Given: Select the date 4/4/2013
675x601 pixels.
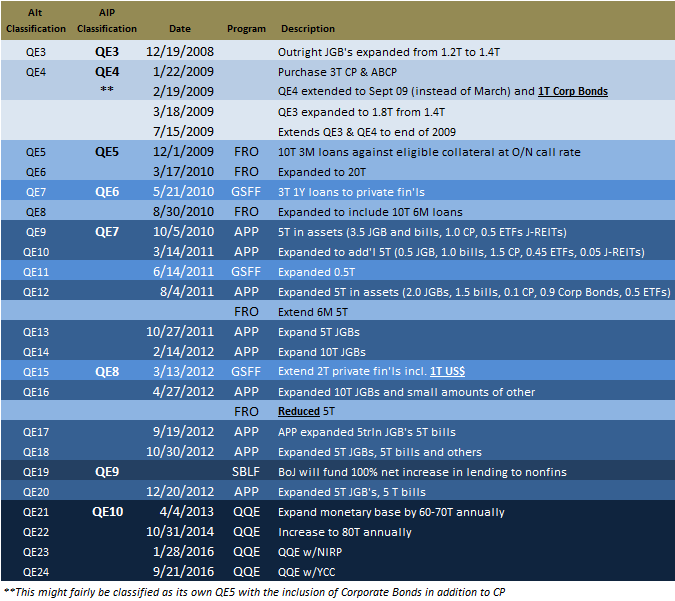Looking at the screenshot, I should pos(187,511).
